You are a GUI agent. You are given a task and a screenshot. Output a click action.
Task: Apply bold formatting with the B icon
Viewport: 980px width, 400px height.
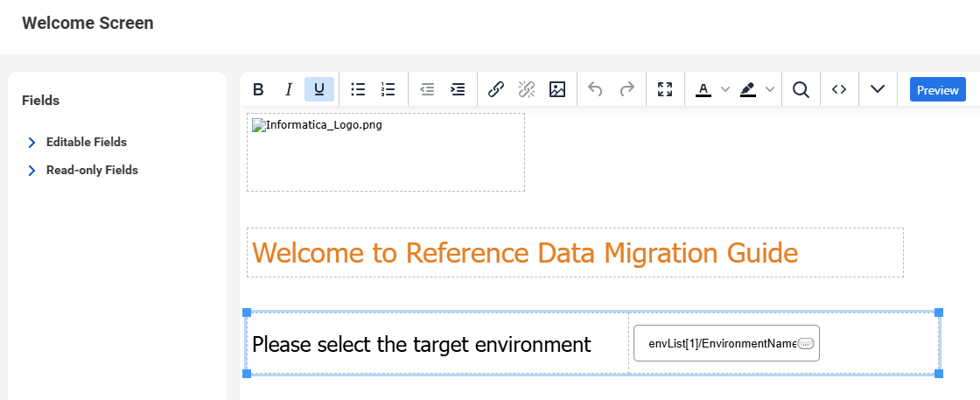click(x=258, y=90)
